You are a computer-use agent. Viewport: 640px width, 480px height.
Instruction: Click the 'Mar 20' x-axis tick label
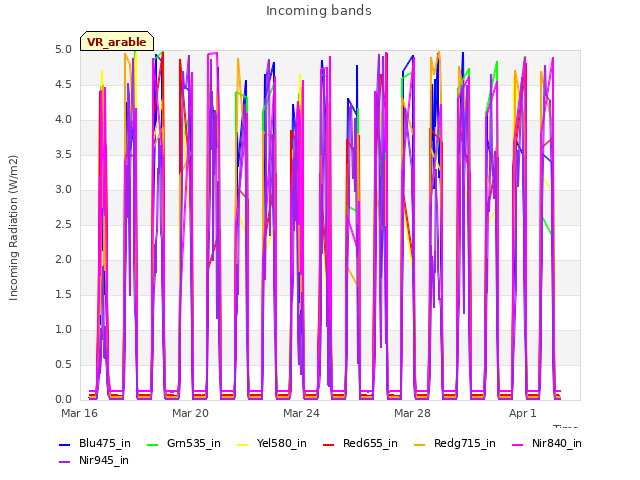pos(190,413)
